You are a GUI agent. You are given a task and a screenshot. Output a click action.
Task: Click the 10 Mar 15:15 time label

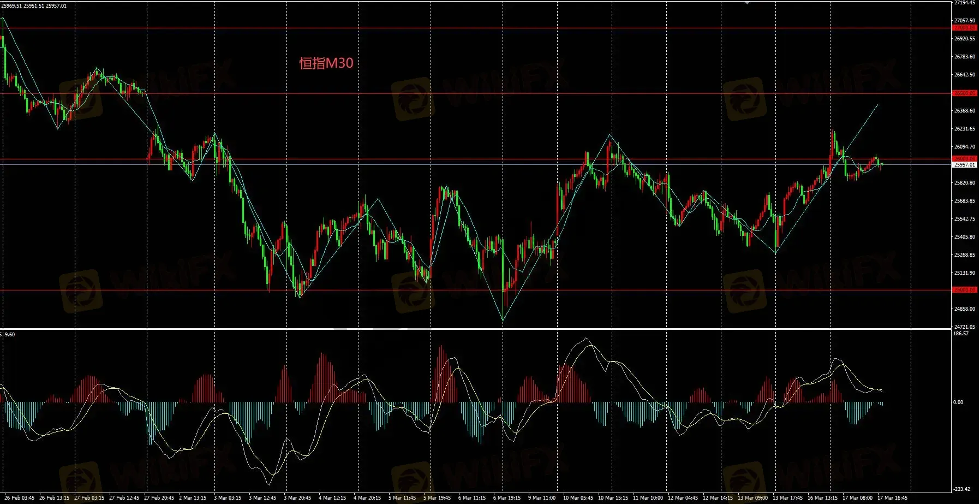613,498
